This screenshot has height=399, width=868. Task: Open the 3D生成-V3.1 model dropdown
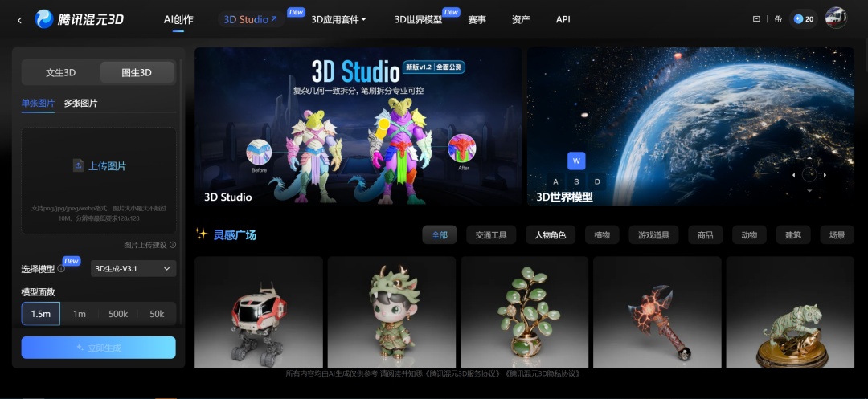coord(133,269)
